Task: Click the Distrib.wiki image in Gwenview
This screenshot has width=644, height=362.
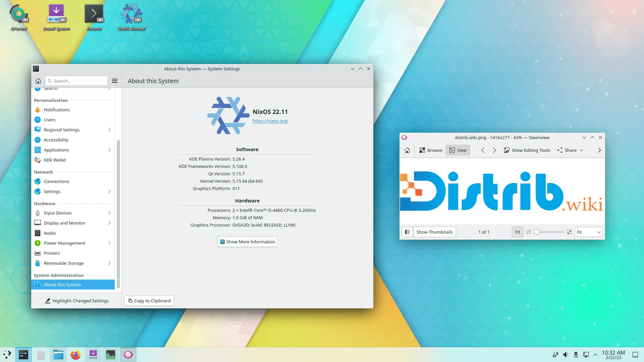Action: tap(502, 191)
